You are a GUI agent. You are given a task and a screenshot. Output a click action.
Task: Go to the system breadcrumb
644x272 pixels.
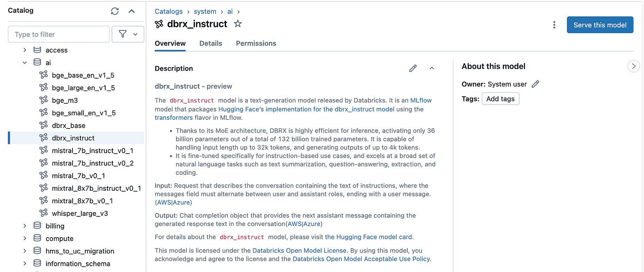(x=205, y=11)
